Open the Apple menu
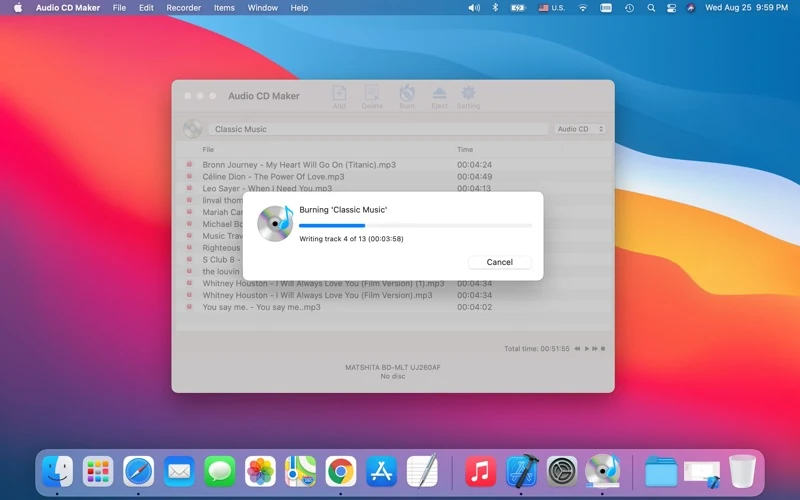800x500 pixels. coord(18,8)
